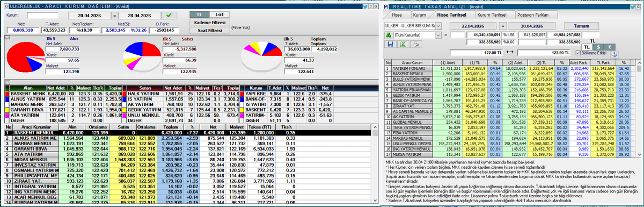Viewport: 644px width, 207px height.
Task: Click the 22.04.2026 date button in Takas Analizi
Action: (473, 26)
